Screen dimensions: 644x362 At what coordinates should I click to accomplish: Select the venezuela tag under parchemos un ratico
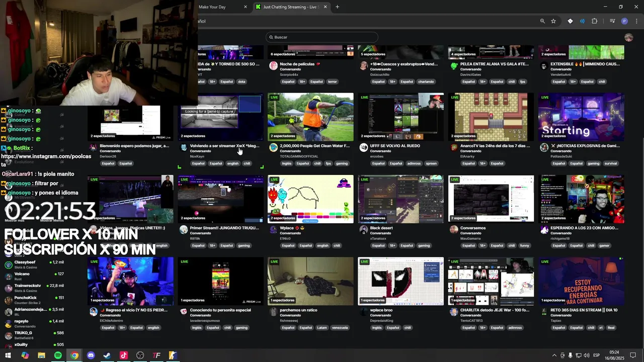pyautogui.click(x=340, y=328)
